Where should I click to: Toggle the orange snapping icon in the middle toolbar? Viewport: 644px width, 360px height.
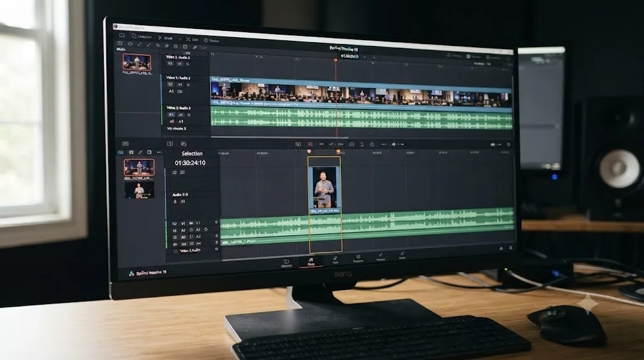tap(310, 144)
